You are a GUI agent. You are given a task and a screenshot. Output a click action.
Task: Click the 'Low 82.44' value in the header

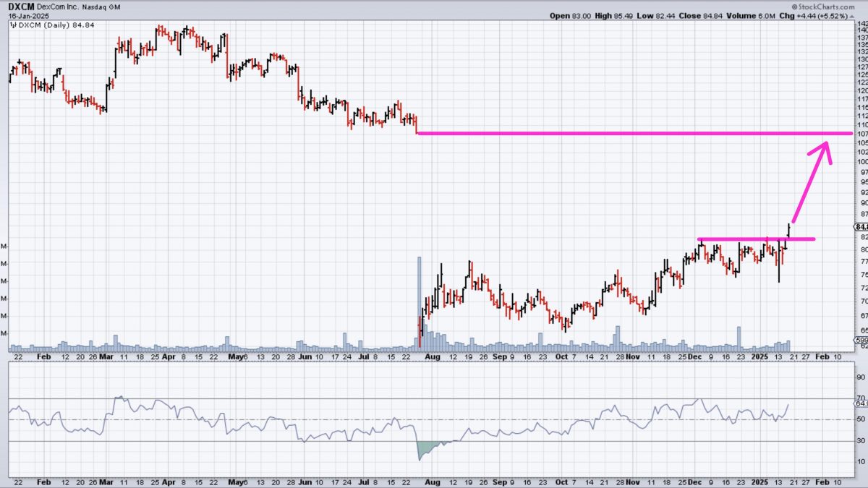pos(657,15)
